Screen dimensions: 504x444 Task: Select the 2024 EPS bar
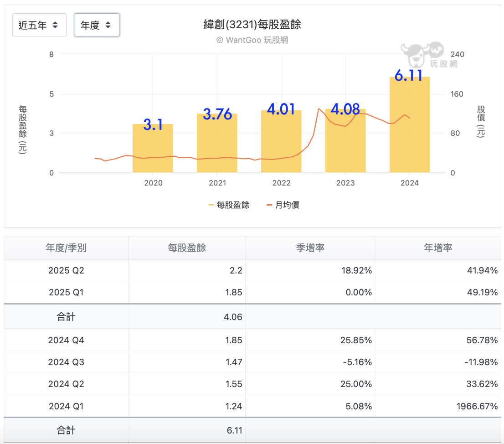pyautogui.click(x=410, y=124)
